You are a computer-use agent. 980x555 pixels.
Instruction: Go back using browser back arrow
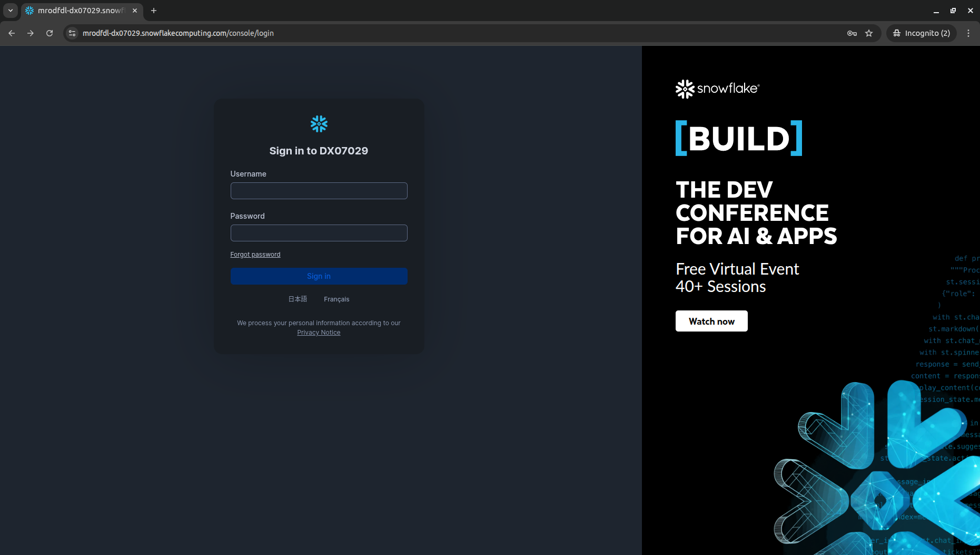pyautogui.click(x=12, y=33)
